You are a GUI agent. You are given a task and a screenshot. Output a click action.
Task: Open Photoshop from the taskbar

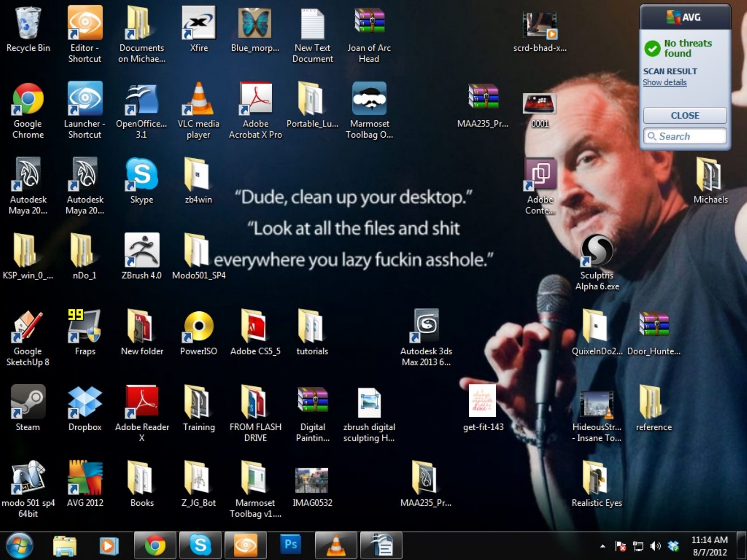pos(290,545)
